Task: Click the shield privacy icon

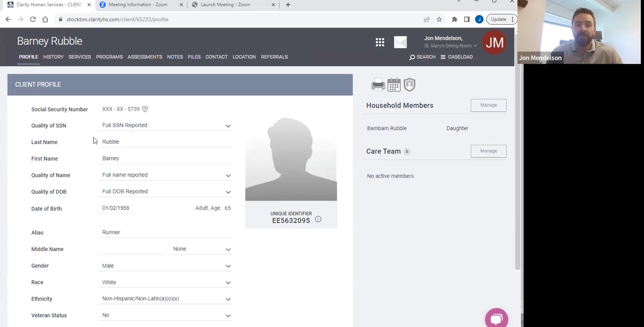Action: (x=409, y=85)
